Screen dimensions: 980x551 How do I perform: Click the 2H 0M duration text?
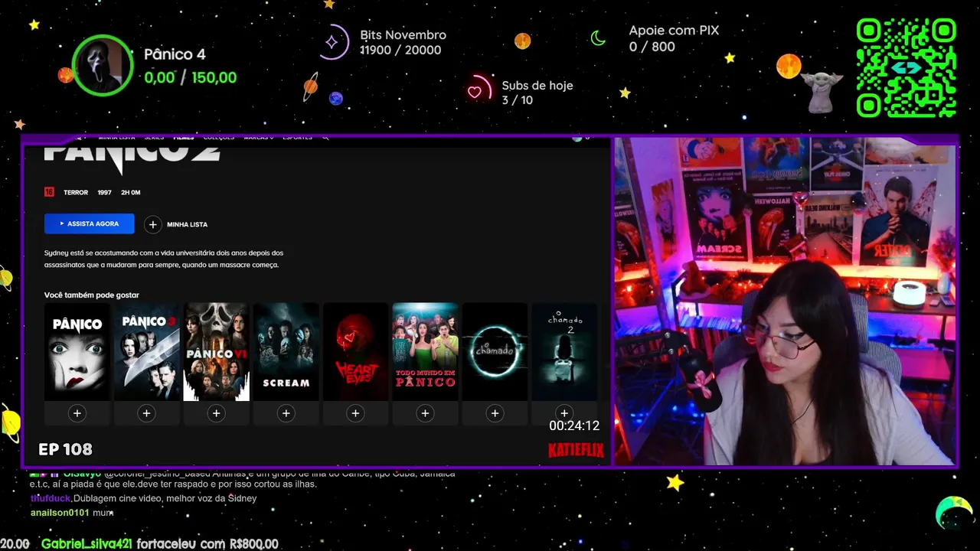tap(131, 193)
